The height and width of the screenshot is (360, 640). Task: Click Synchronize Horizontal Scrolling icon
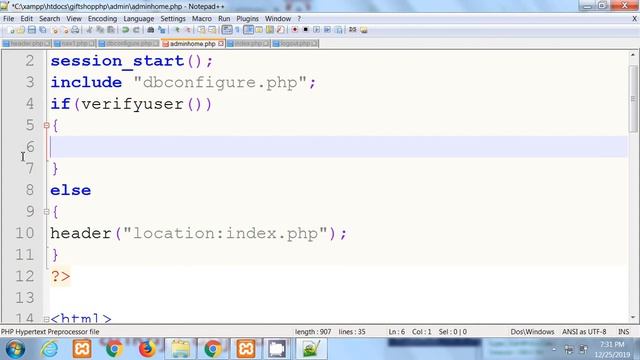pyautogui.click(x=212, y=30)
